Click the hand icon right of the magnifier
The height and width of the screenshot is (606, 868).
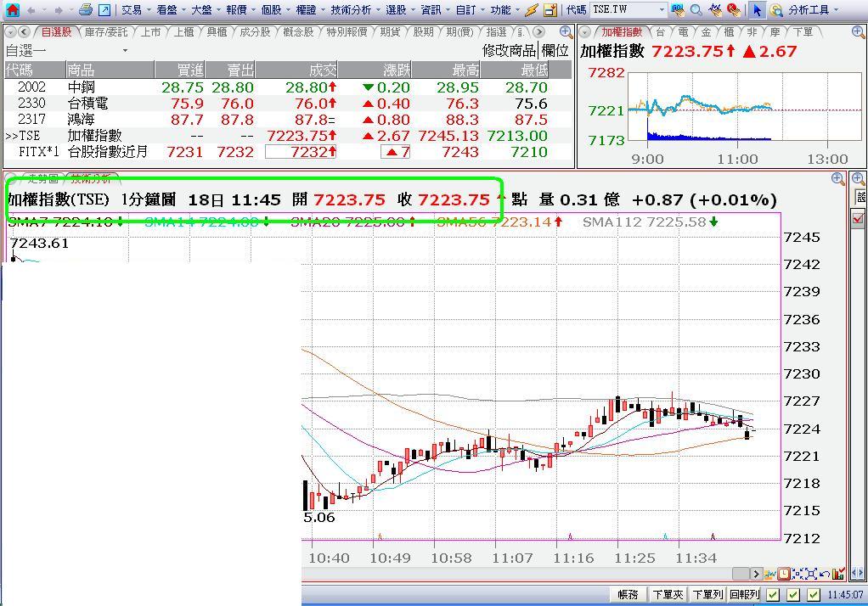pos(715,10)
